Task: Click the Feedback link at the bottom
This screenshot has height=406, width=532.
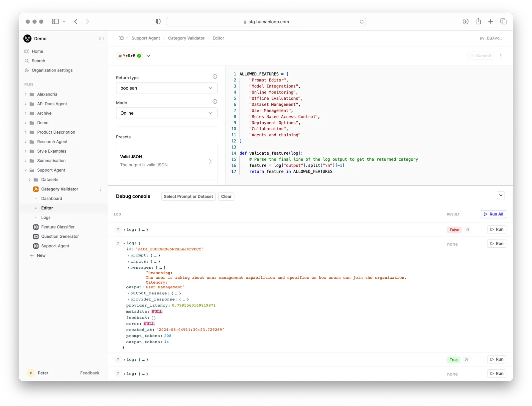Action: [90, 373]
